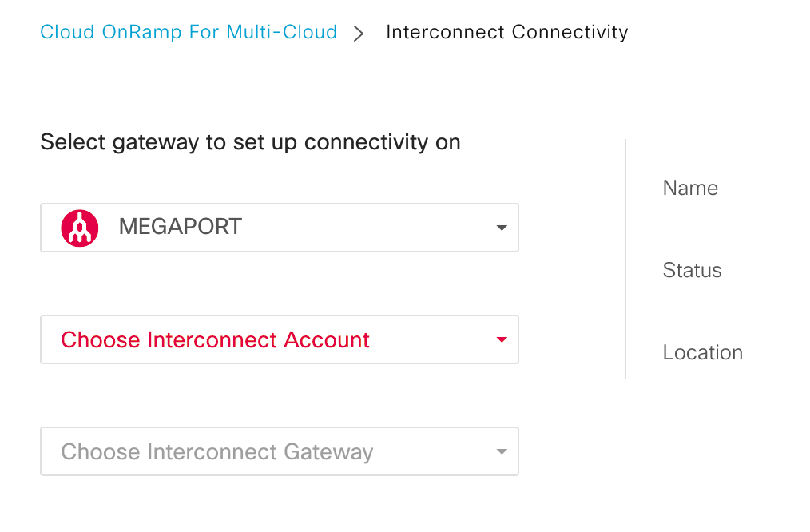Click the Location column header
The width and height of the screenshot is (810, 532).
point(702,352)
